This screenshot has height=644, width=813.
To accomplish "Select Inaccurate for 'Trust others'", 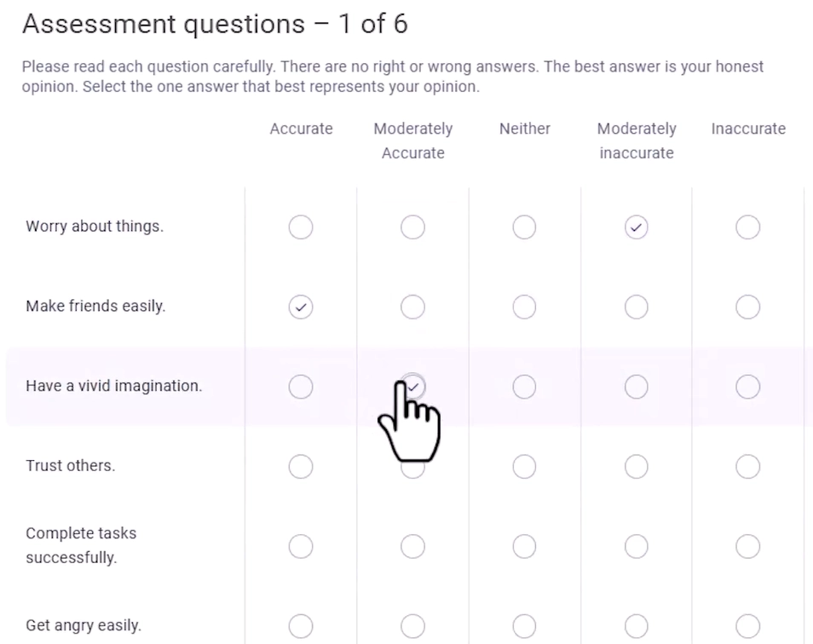I will tap(747, 466).
